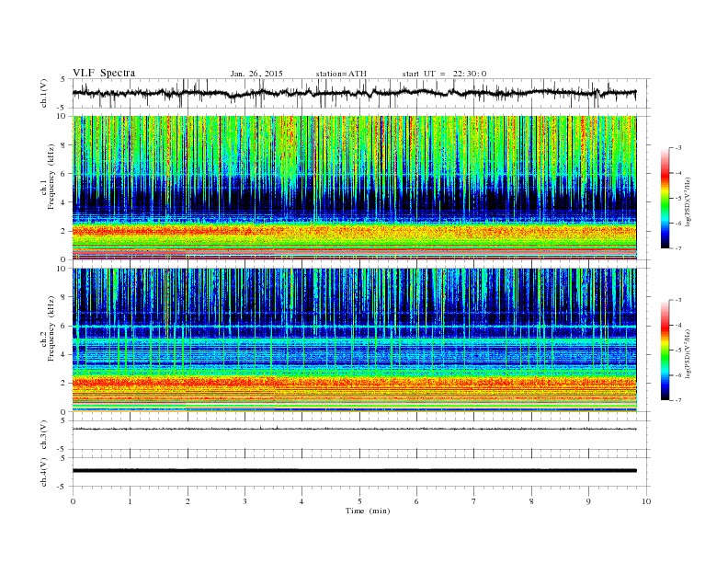
Task: Click the ch.1 waveform trace panel
Action: (x=361, y=93)
